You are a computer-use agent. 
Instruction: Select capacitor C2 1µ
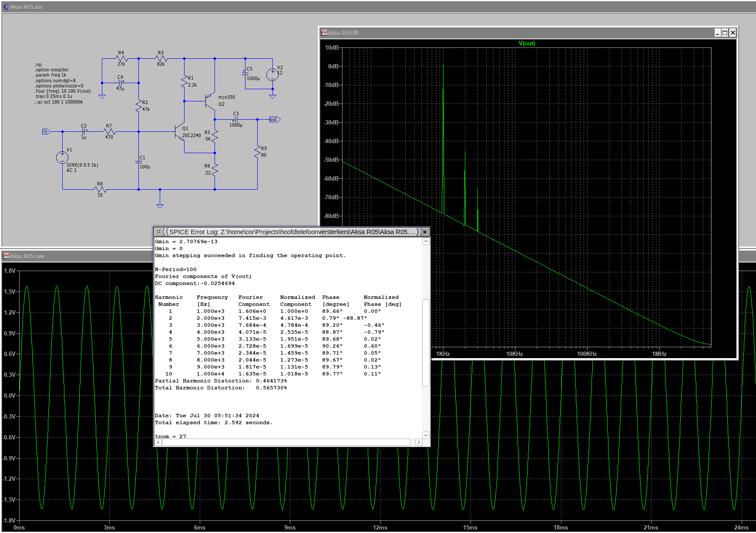point(84,131)
